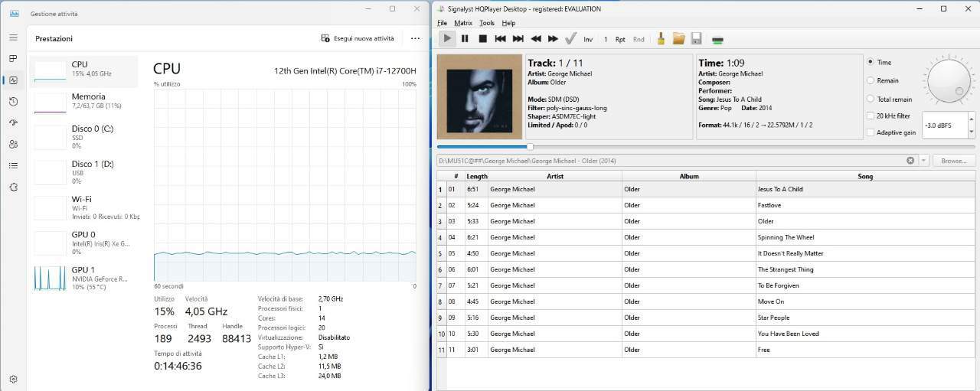Open the Help menu
Viewport: 980px width, 391px height.
(x=508, y=23)
